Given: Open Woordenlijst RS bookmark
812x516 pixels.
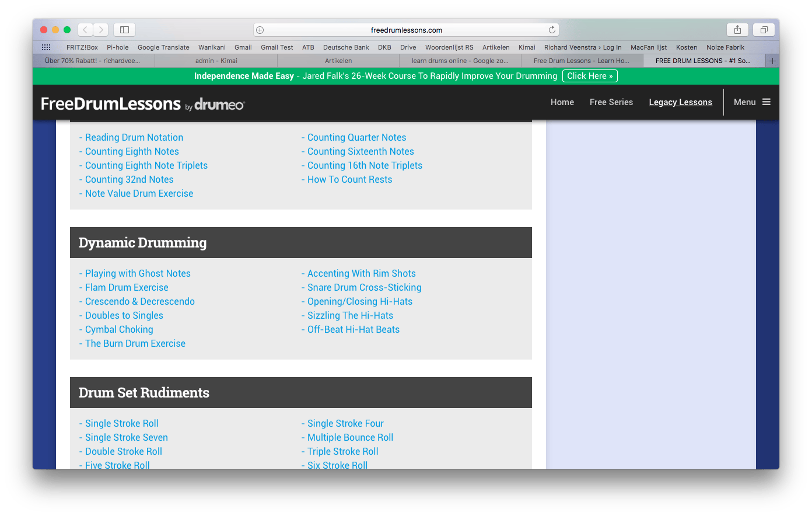Looking at the screenshot, I should [x=449, y=47].
